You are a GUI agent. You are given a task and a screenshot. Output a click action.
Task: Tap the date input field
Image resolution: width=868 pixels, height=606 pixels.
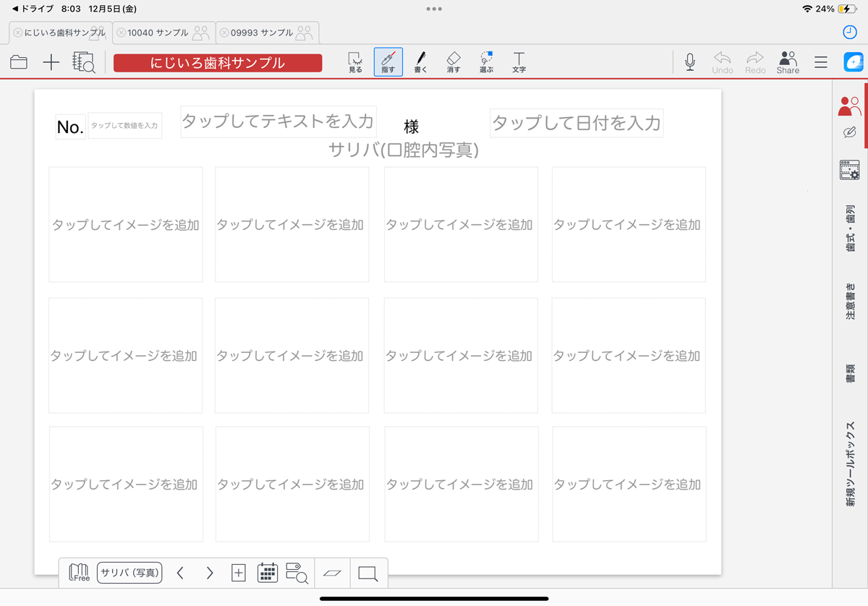(x=576, y=123)
